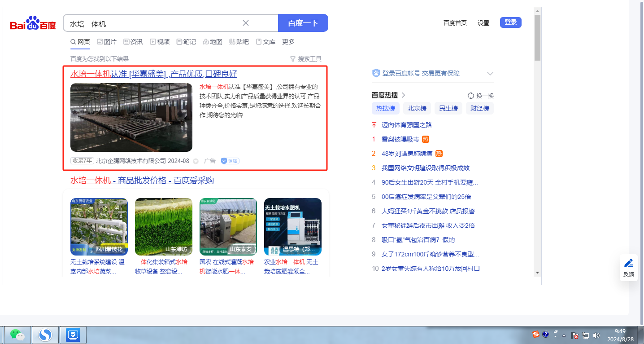Open the 山东潍坊 green grass product thumbnail
This screenshot has width=644, height=344.
coord(164,227)
